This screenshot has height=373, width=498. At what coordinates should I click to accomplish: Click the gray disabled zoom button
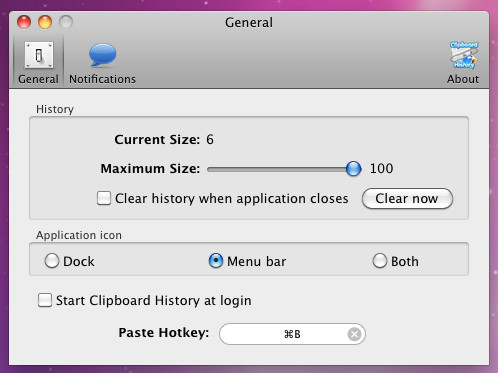66,22
